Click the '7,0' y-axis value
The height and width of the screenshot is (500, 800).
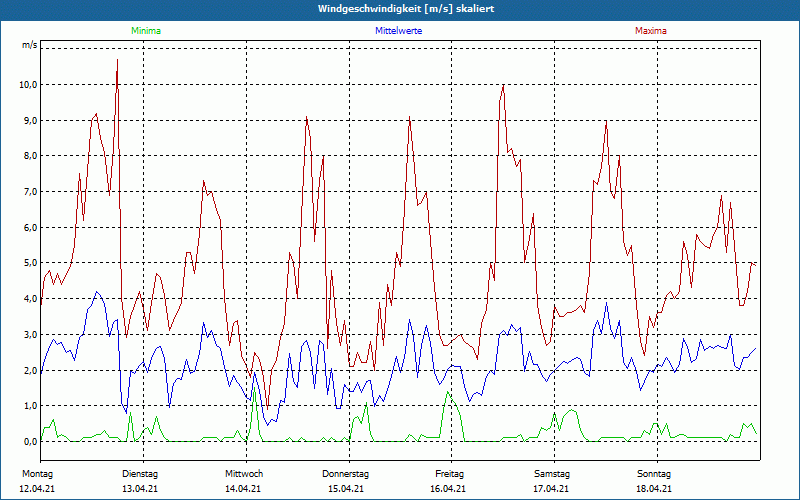tap(31, 192)
